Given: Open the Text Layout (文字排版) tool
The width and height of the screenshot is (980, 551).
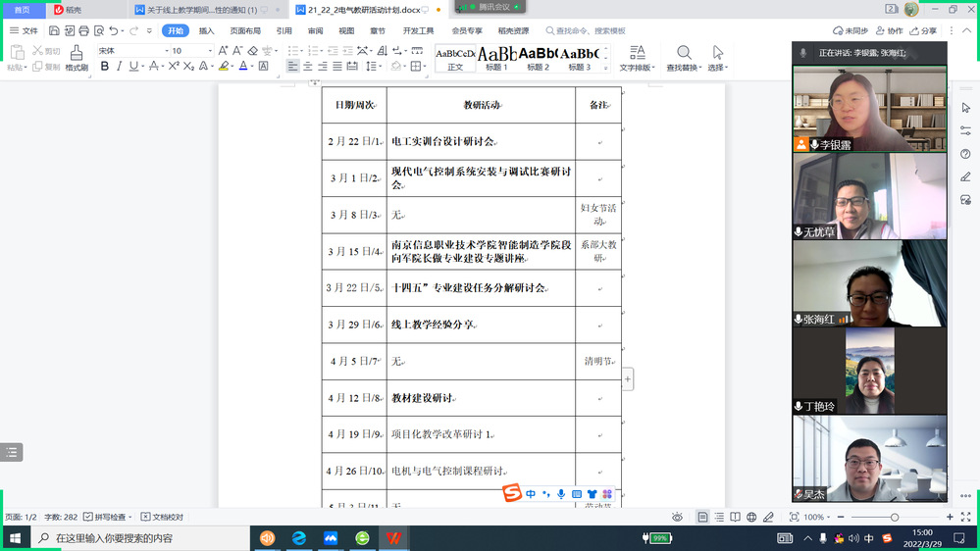Looking at the screenshot, I should point(637,58).
